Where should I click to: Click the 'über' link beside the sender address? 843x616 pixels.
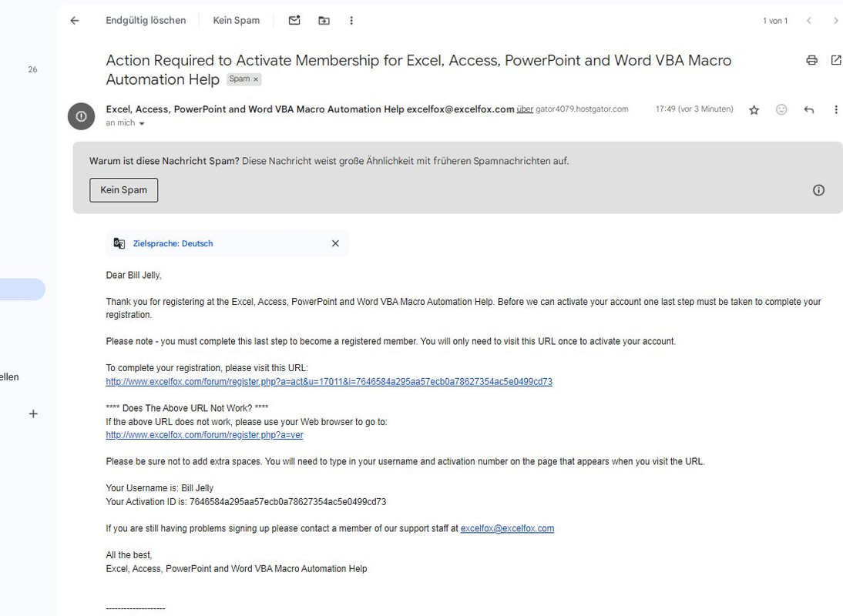click(525, 109)
